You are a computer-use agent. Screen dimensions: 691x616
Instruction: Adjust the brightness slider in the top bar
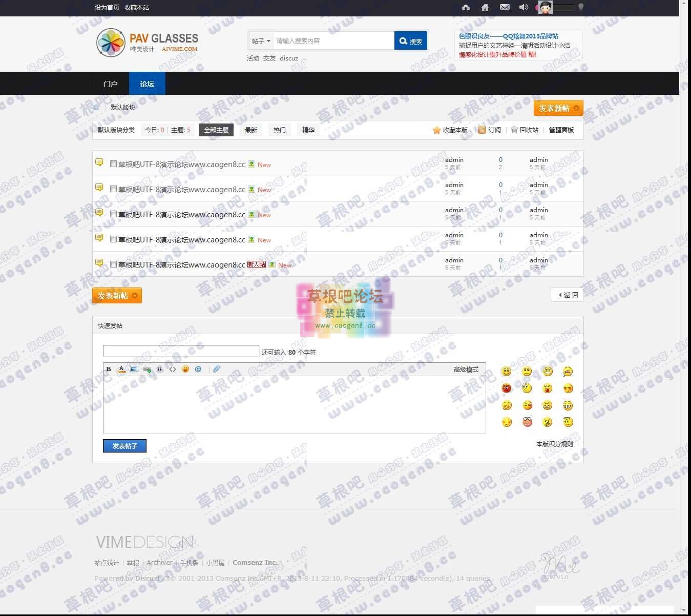(x=563, y=8)
